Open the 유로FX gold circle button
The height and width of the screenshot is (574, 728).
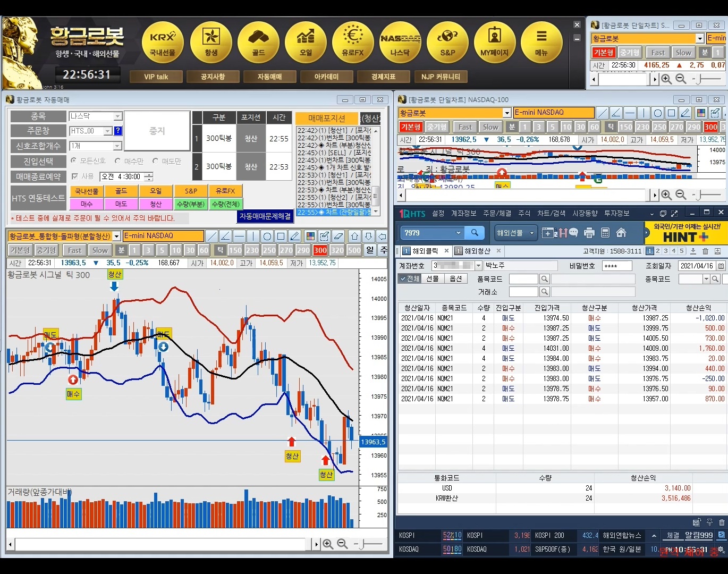[x=353, y=43]
